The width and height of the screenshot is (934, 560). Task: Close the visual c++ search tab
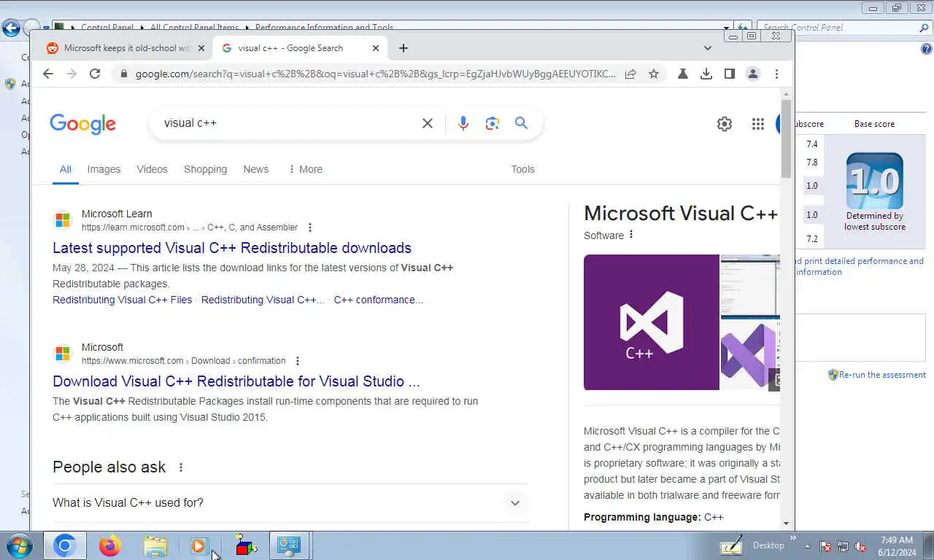click(376, 48)
